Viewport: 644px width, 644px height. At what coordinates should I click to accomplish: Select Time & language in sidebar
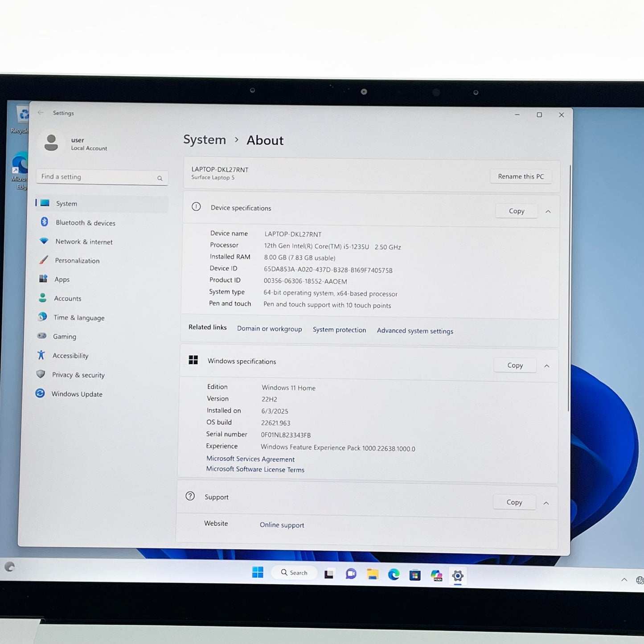tap(79, 318)
